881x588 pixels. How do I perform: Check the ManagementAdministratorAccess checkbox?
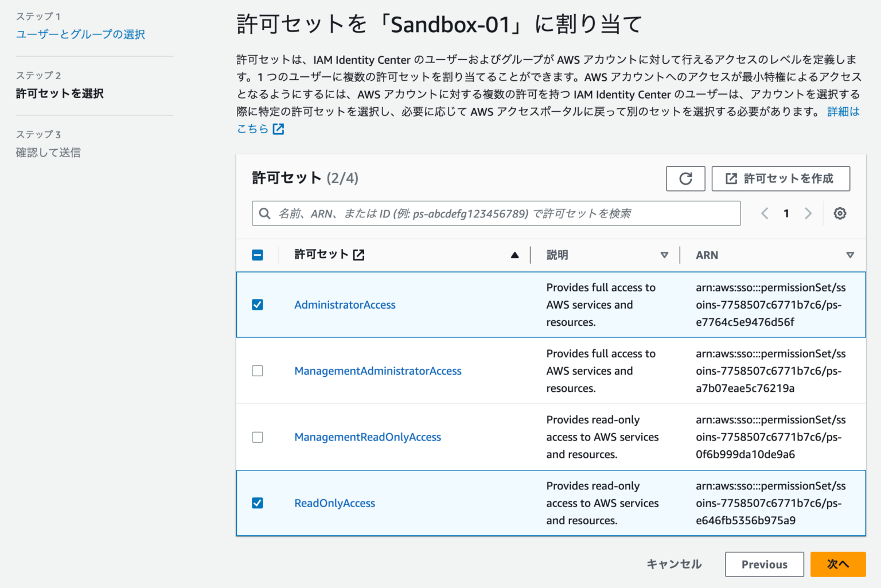[258, 371]
